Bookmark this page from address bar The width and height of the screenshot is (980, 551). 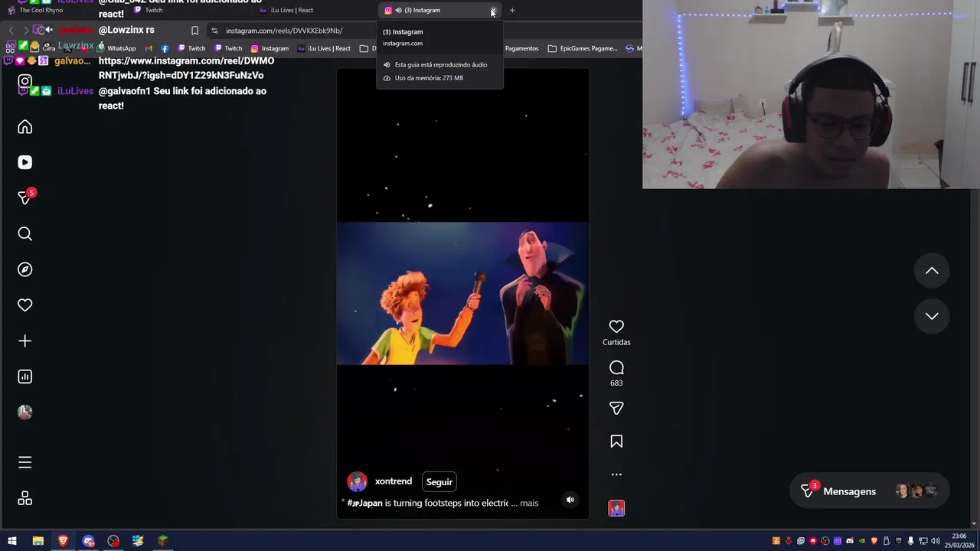(194, 31)
